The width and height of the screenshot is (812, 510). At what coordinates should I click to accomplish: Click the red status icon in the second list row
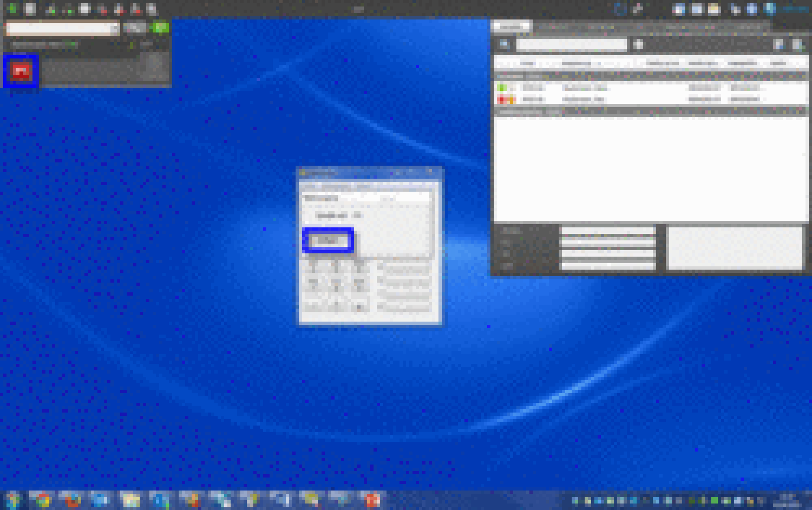click(502, 99)
